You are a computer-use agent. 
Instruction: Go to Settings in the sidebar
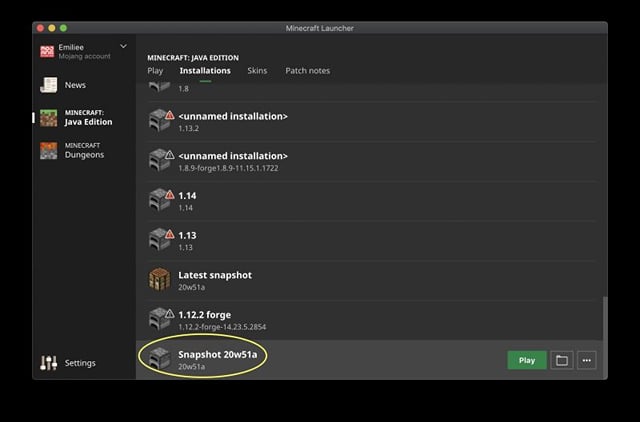pos(80,363)
